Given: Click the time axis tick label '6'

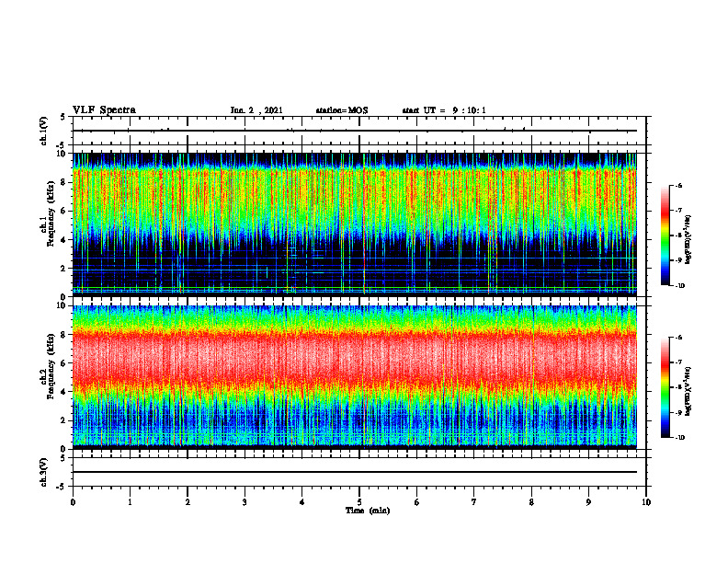Looking at the screenshot, I should pos(417,502).
